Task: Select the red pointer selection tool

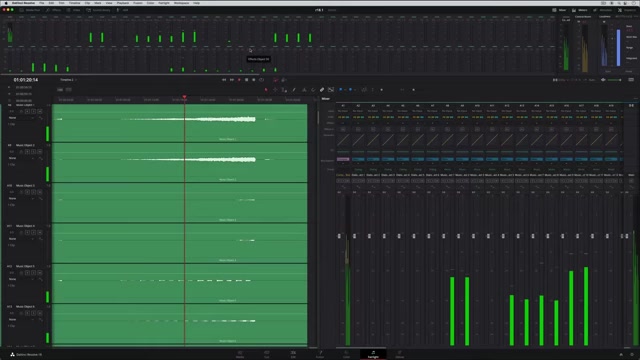Action: tap(266, 90)
